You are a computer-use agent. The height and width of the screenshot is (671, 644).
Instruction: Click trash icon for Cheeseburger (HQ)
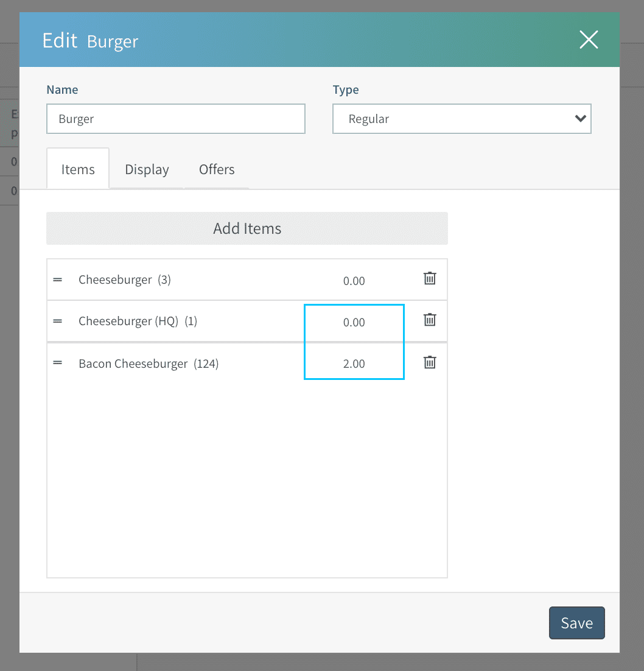pos(430,320)
